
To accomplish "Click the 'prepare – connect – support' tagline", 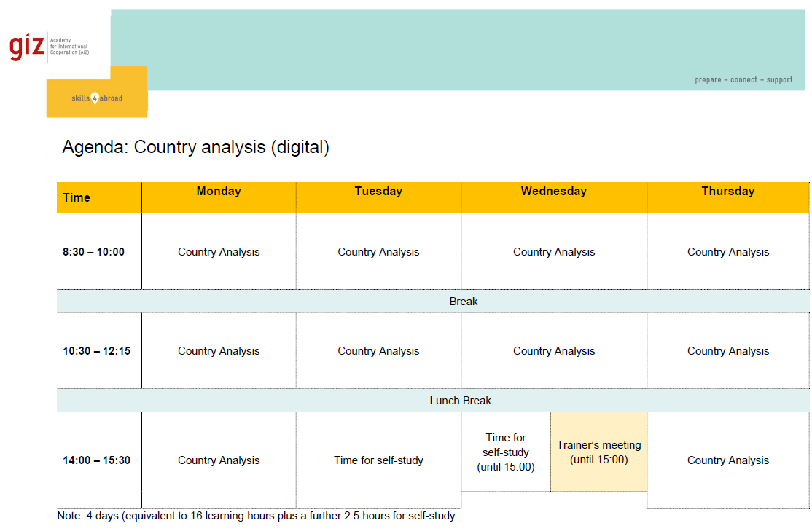I will click(743, 79).
